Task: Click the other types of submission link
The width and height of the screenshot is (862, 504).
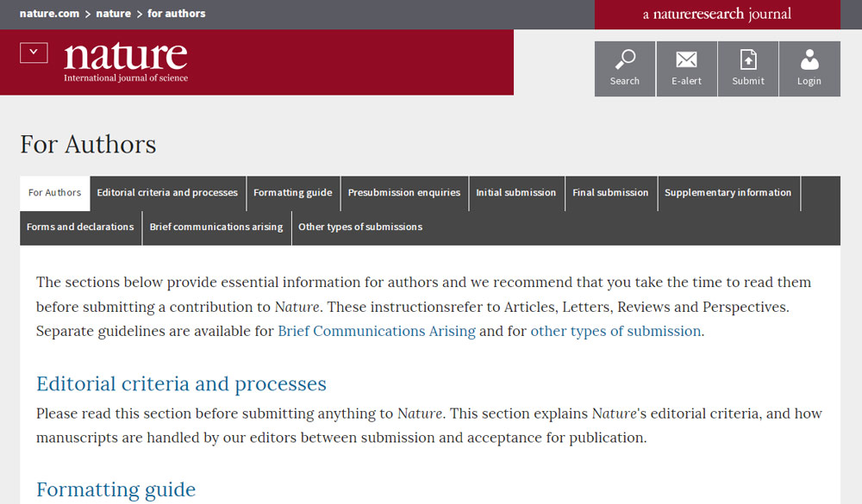Action: coord(615,332)
